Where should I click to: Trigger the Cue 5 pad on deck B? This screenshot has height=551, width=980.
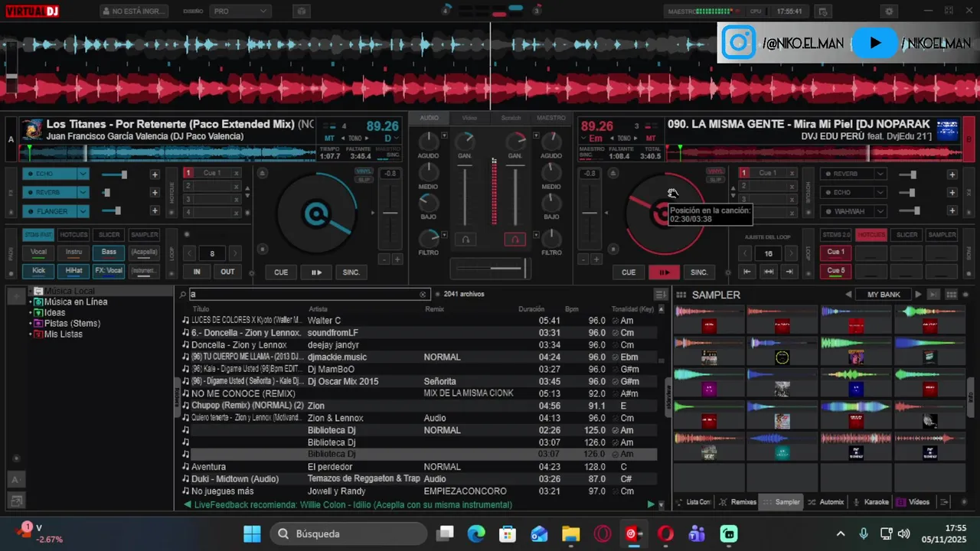(x=836, y=270)
